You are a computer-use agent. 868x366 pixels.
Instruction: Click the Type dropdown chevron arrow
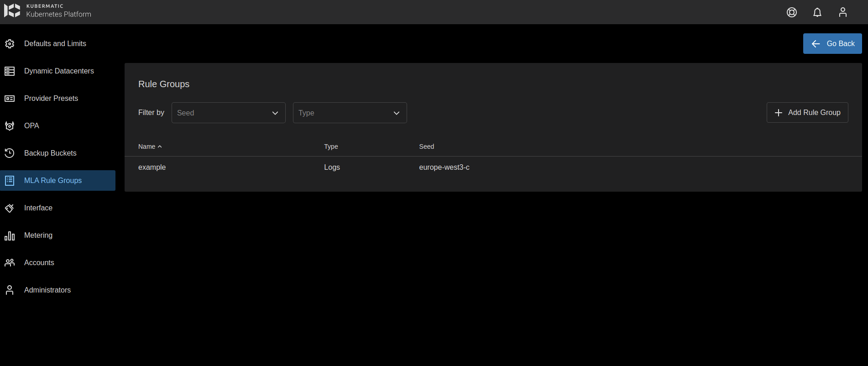click(397, 113)
